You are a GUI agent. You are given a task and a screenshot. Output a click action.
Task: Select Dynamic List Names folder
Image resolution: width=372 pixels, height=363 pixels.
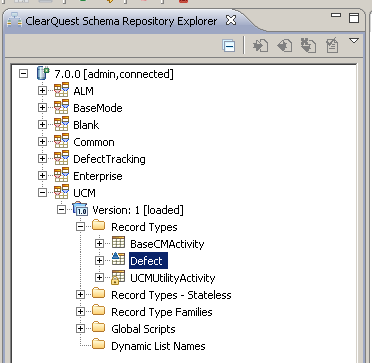158,346
